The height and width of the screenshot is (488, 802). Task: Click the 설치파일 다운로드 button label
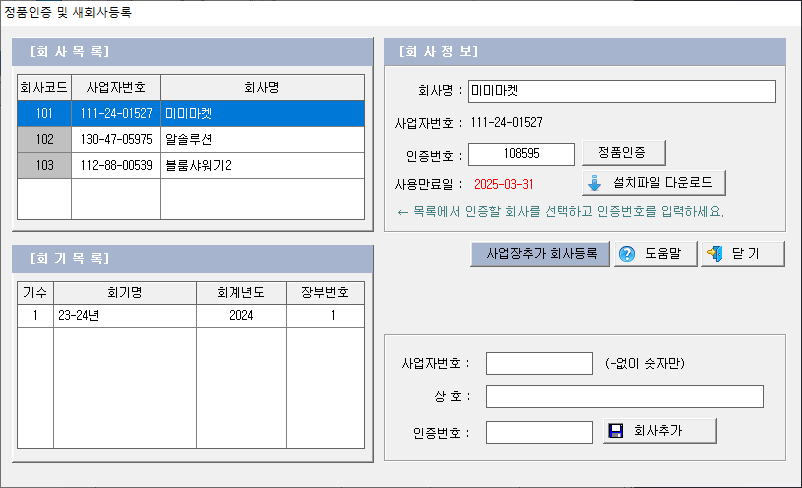click(663, 183)
